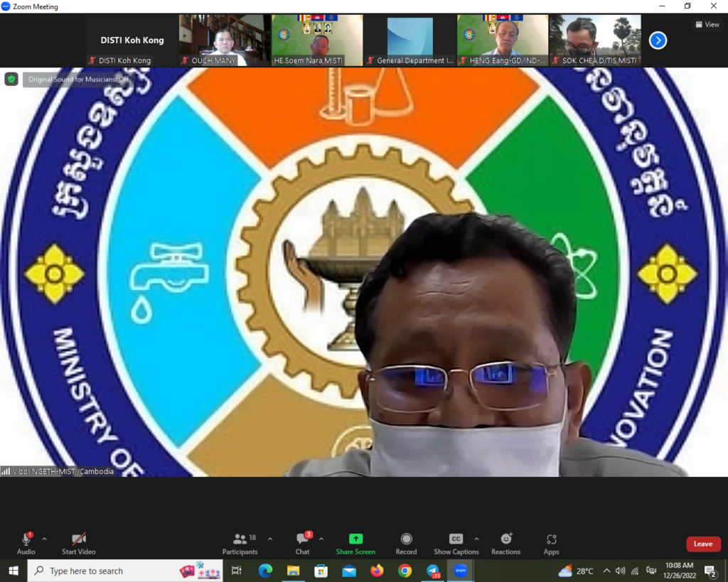
Task: Show next participants with blue arrow
Action: (x=658, y=41)
